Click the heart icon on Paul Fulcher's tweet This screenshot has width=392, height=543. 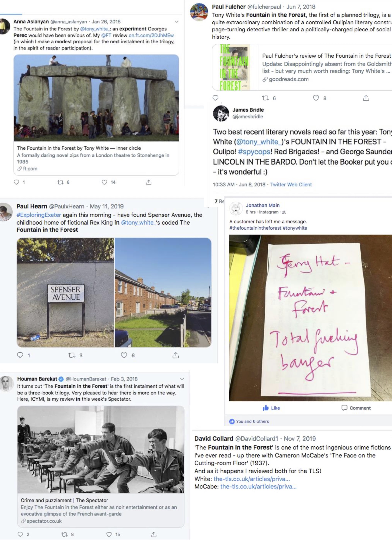[x=316, y=98]
